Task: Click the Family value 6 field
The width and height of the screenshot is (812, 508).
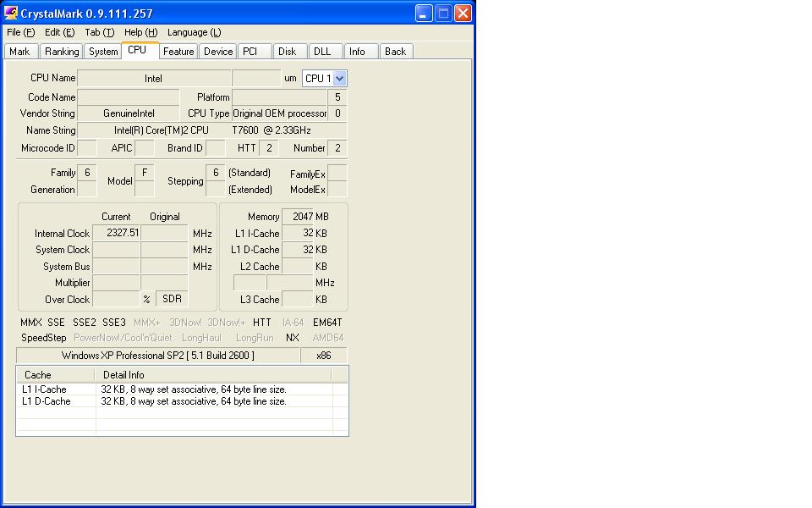Action: [87, 173]
